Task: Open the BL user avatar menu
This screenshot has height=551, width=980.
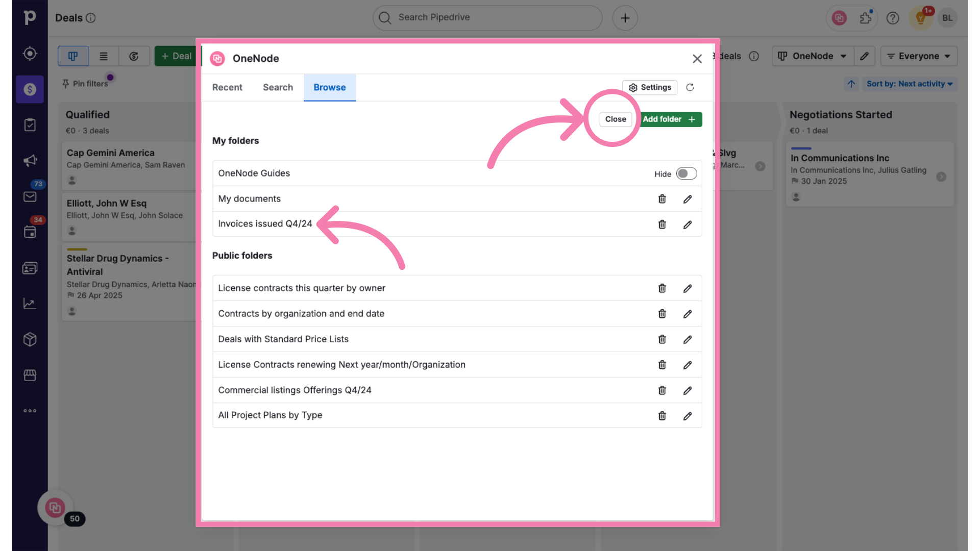Action: 947,18
